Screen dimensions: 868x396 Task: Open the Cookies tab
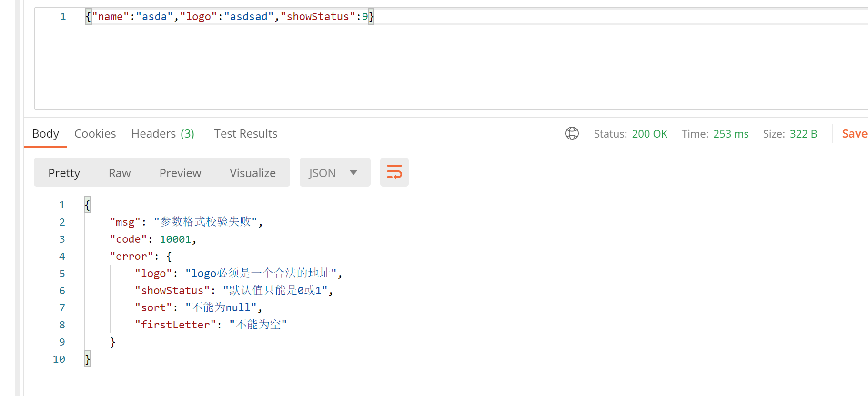95,134
